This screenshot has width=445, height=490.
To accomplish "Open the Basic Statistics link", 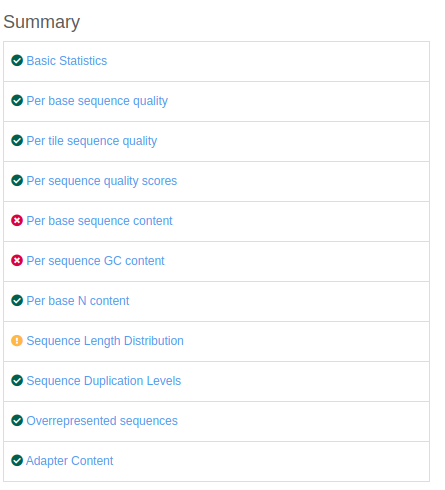I will click(67, 61).
